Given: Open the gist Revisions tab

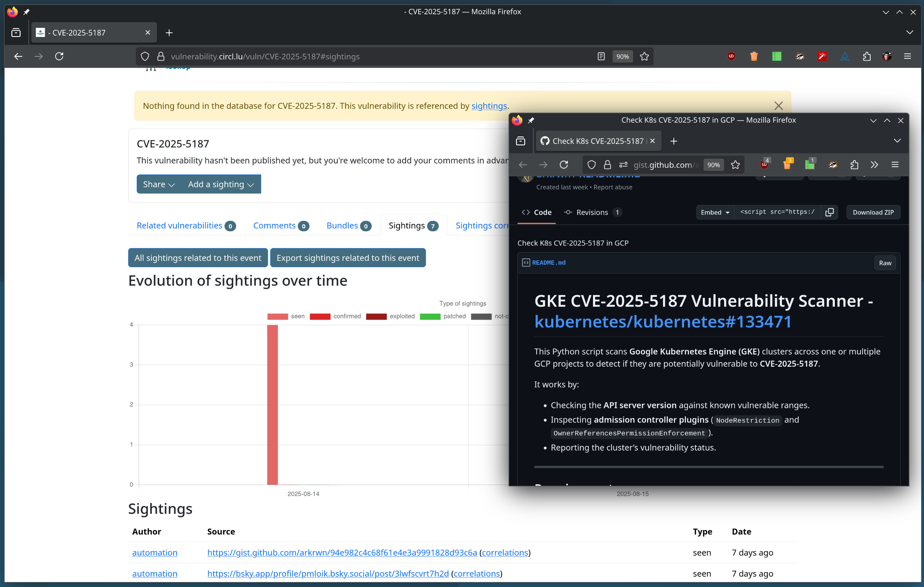Looking at the screenshot, I should [x=591, y=212].
